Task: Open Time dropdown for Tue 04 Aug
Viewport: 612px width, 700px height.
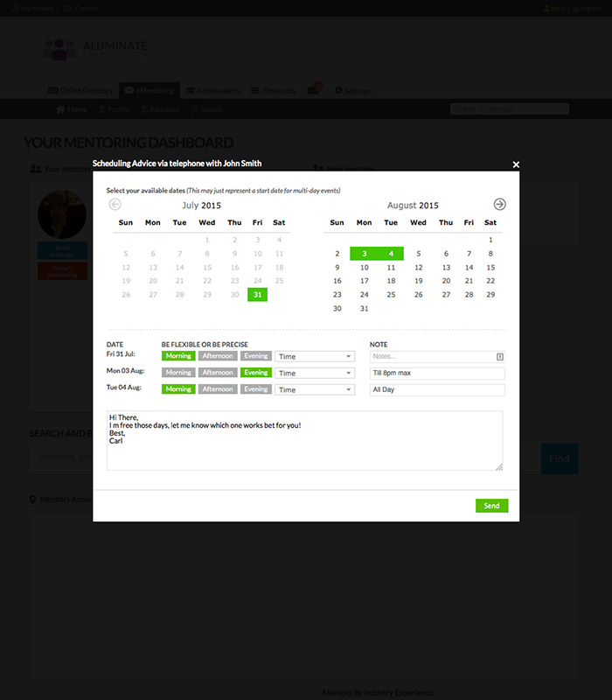Action: coord(315,389)
